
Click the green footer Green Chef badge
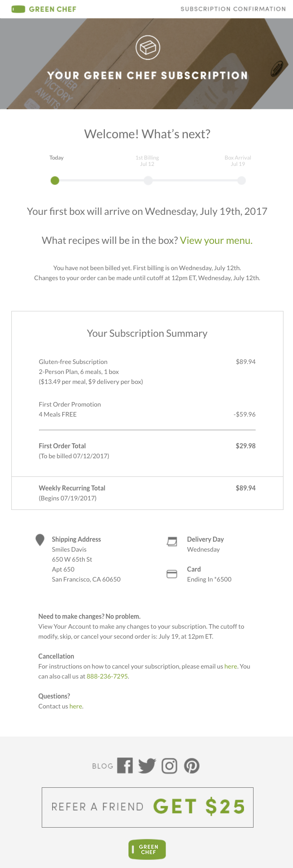147,849
